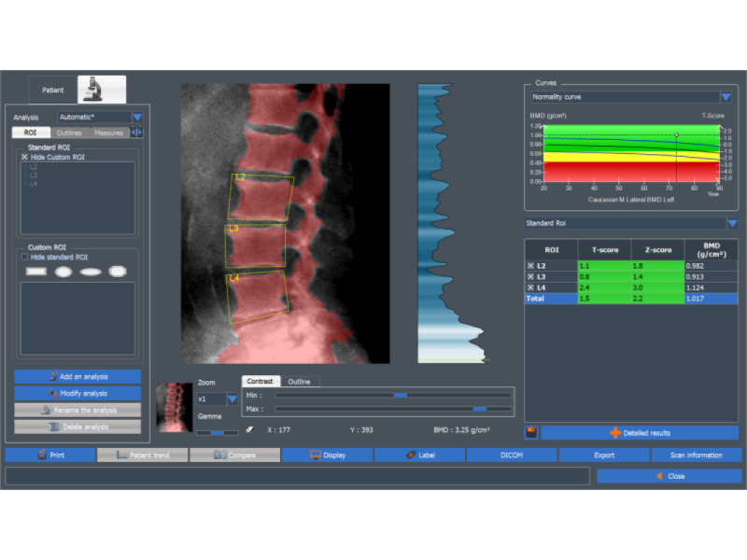The image size is (747, 560).
Task: Click the Add an analysis button
Action: [x=78, y=376]
